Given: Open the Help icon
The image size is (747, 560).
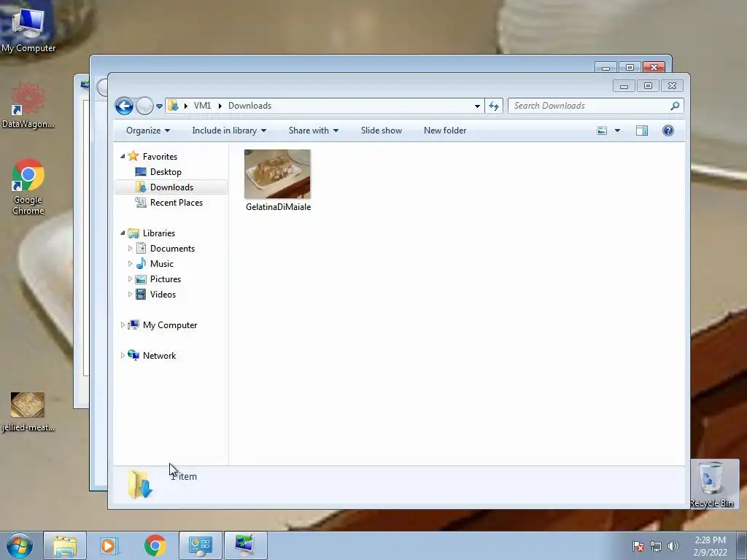Looking at the screenshot, I should (668, 131).
